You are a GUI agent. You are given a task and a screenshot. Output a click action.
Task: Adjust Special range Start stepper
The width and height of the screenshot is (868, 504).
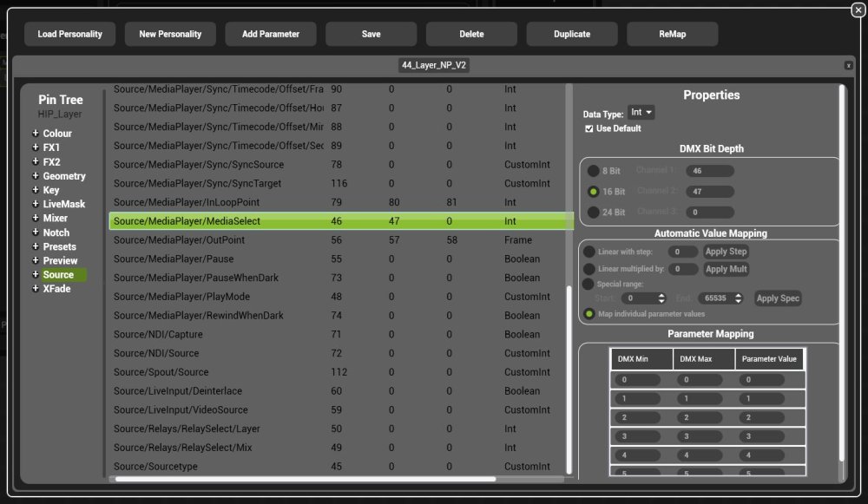tap(661, 298)
